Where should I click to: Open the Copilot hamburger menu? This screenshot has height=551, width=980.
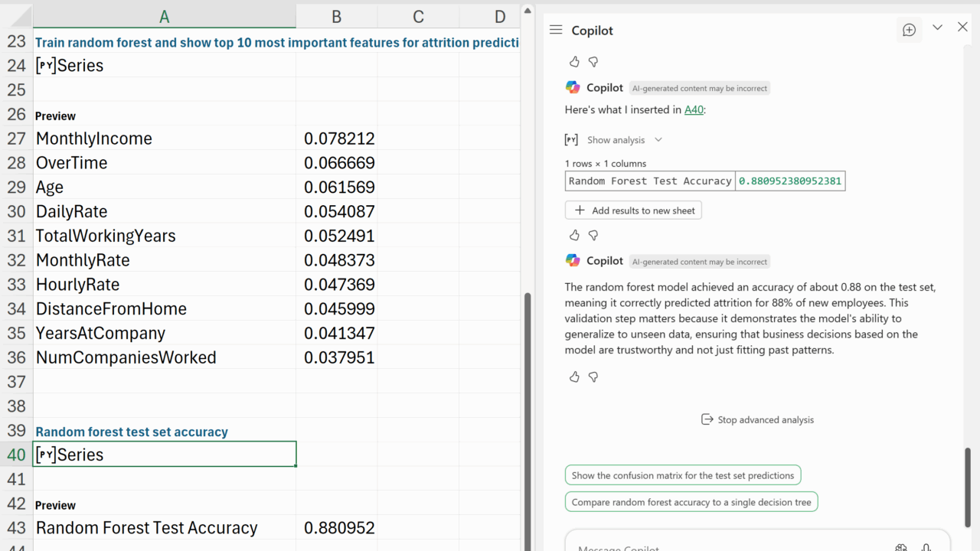[x=556, y=30]
